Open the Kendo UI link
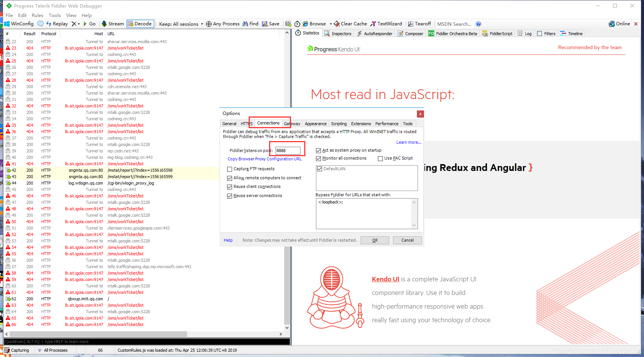 coord(385,279)
